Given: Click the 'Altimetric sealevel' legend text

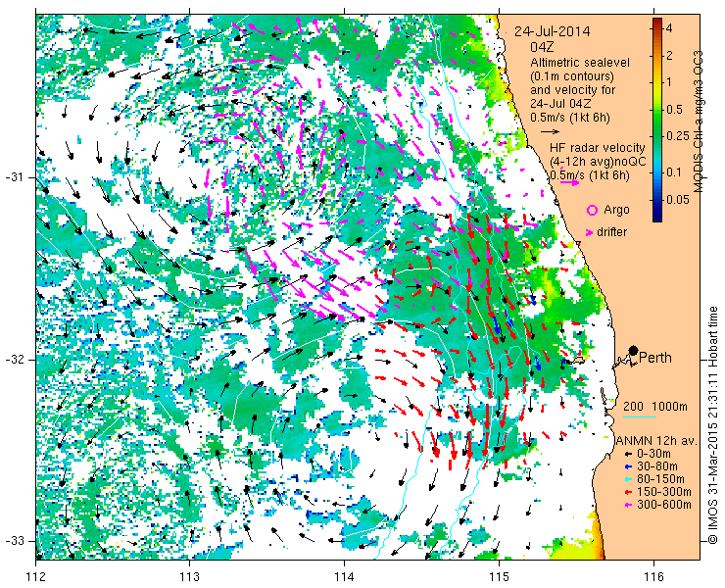Looking at the screenshot, I should (x=580, y=62).
